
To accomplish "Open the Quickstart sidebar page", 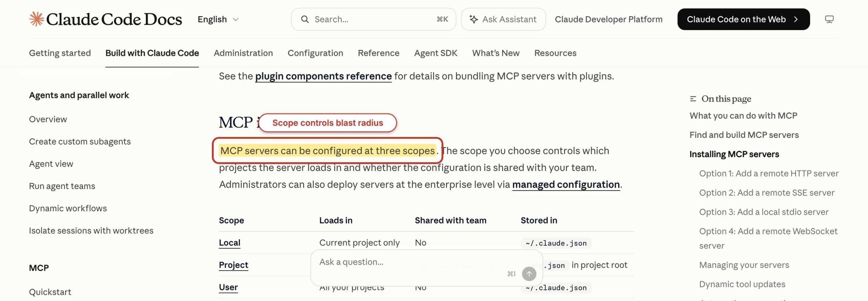I will [x=50, y=292].
